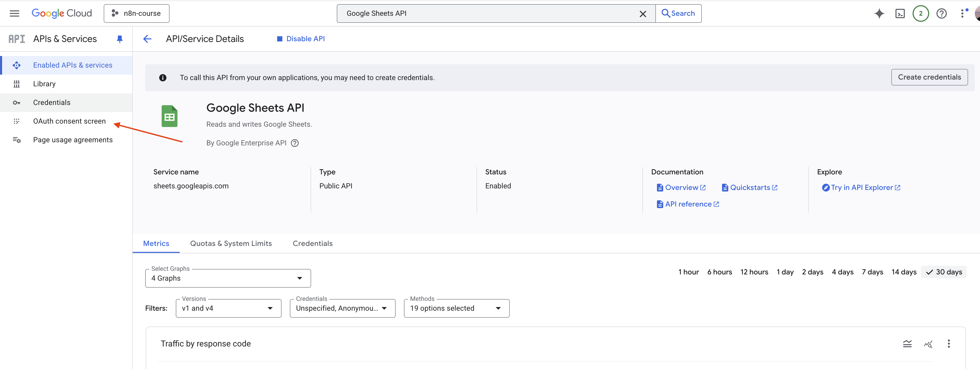Select Enabled APIs & services in sidebar
980x369 pixels.
tap(66, 65)
